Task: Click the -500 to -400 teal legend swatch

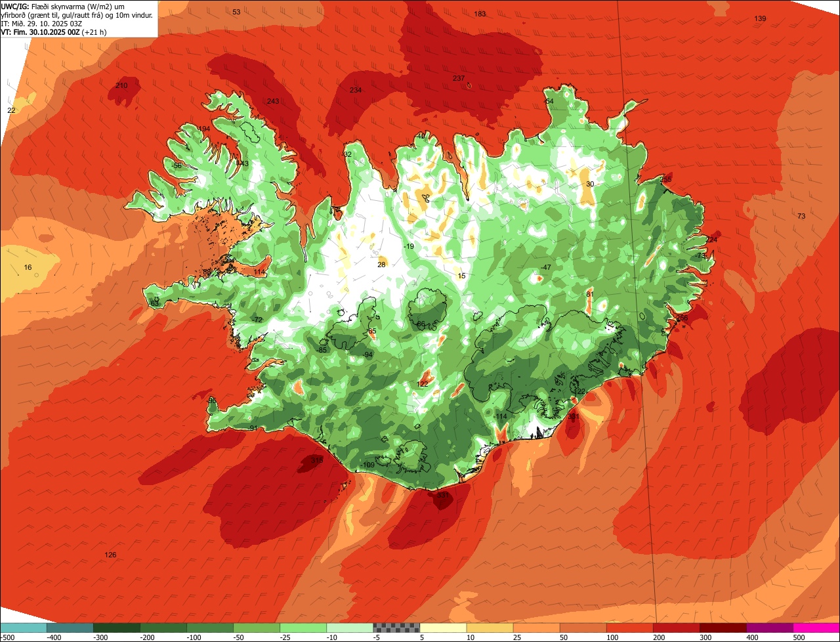Action: coord(23,628)
